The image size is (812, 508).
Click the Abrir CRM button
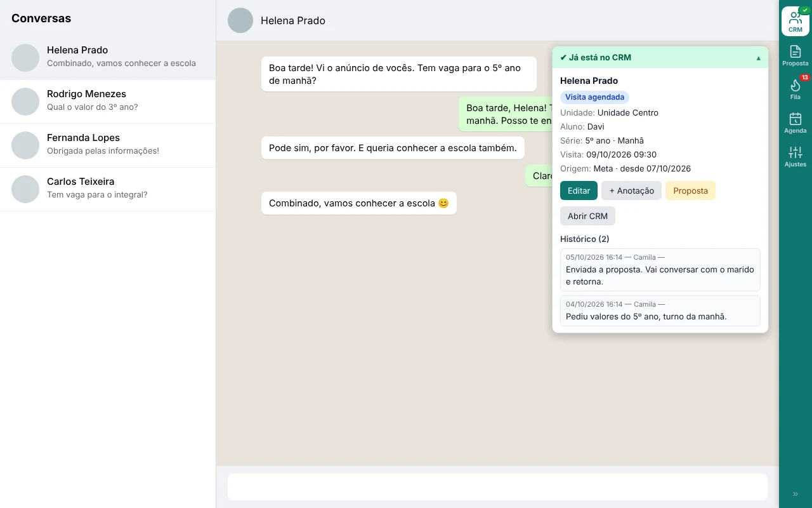(587, 216)
